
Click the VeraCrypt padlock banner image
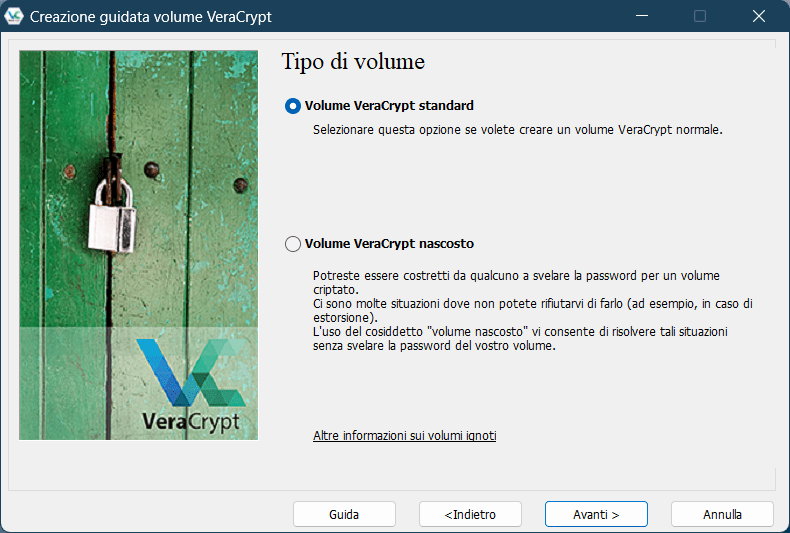[139, 245]
